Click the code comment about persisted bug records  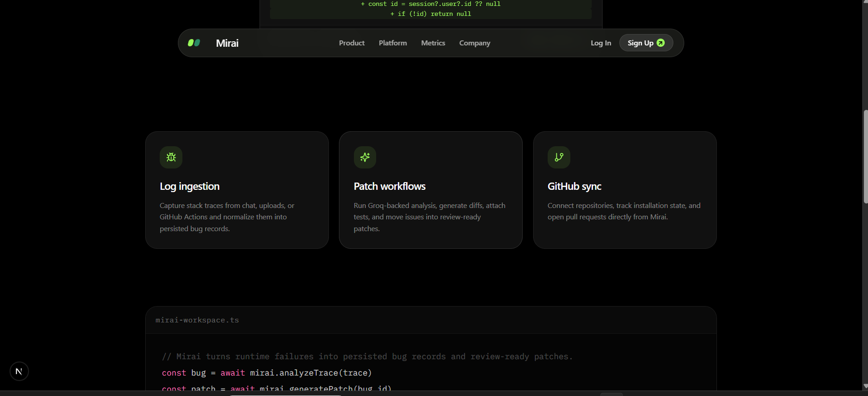(368, 356)
